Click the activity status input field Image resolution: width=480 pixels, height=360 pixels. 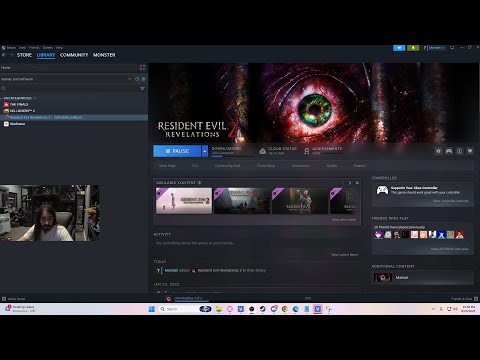coord(257,243)
